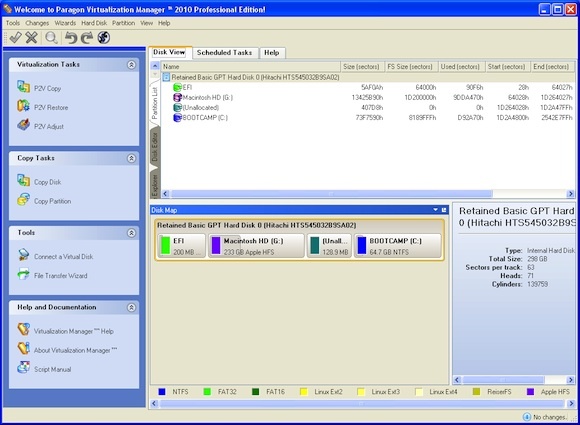
Task: Click the Undo arrow icon
Action: pos(70,37)
